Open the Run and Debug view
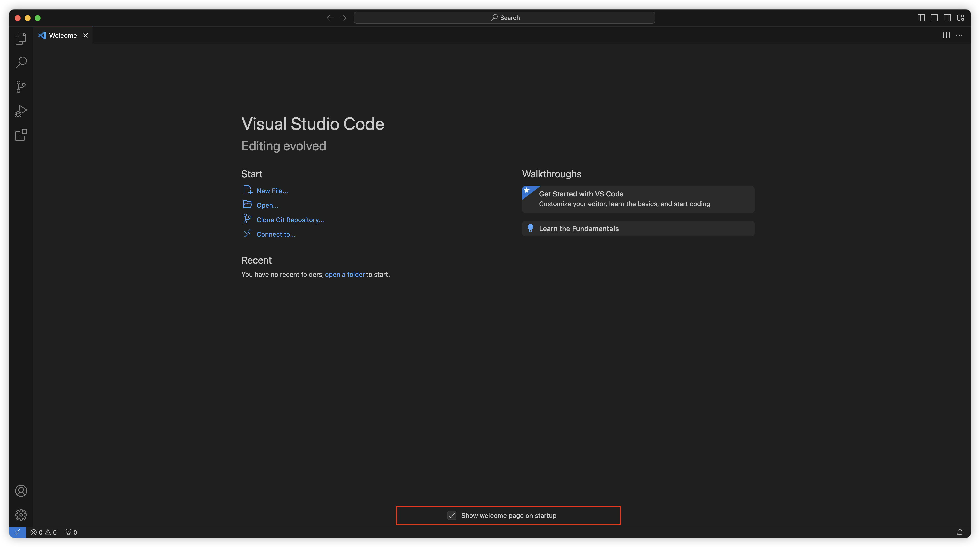 [x=21, y=111]
